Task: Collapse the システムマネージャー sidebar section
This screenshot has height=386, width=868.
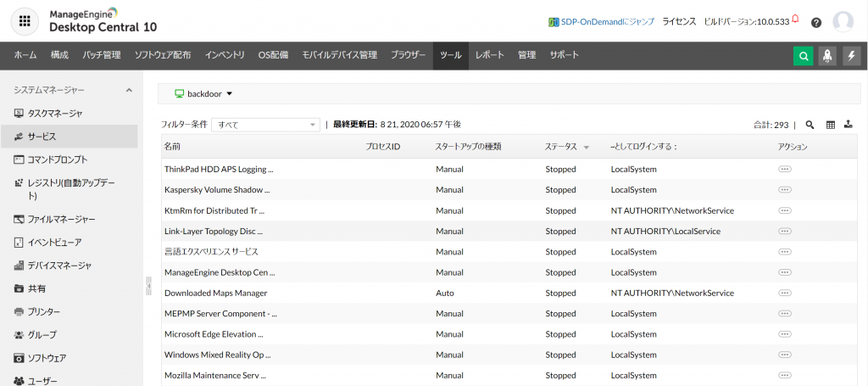Action: coord(129,90)
